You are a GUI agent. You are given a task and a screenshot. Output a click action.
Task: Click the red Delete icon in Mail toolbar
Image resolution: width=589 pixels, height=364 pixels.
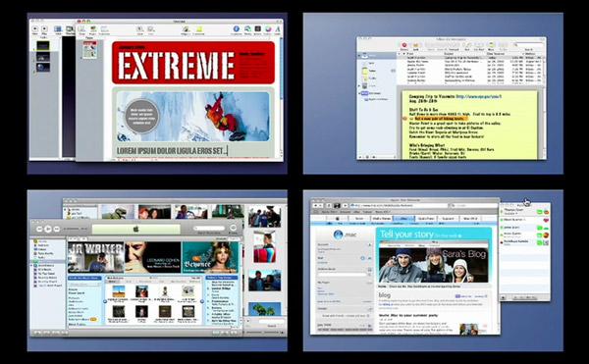404,45
